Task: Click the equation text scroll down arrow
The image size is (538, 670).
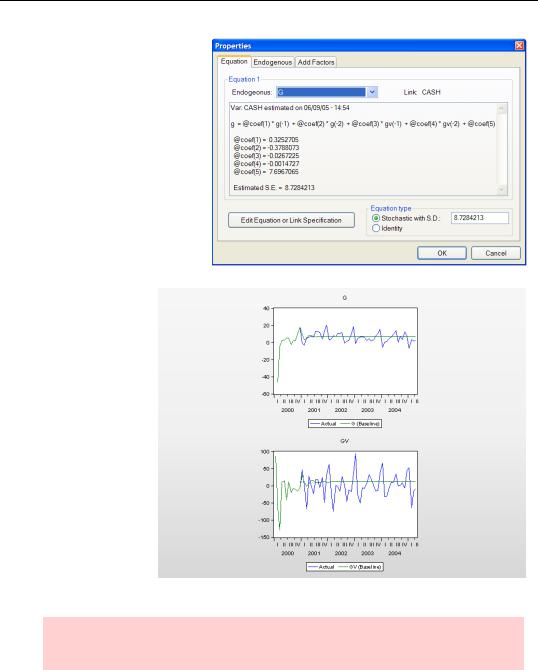Action: click(x=502, y=190)
